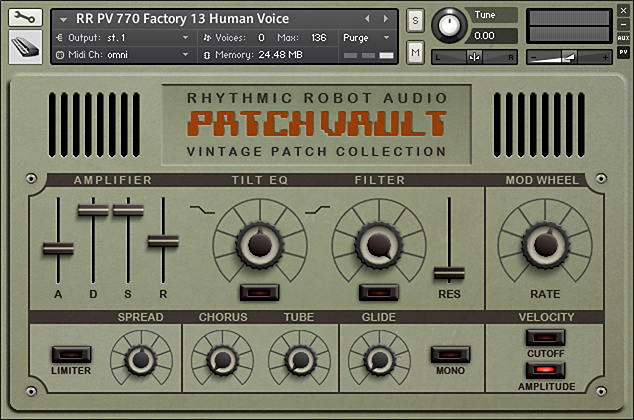Click the Tune value 0.00 field
This screenshot has height=420, width=634.
tap(492, 36)
